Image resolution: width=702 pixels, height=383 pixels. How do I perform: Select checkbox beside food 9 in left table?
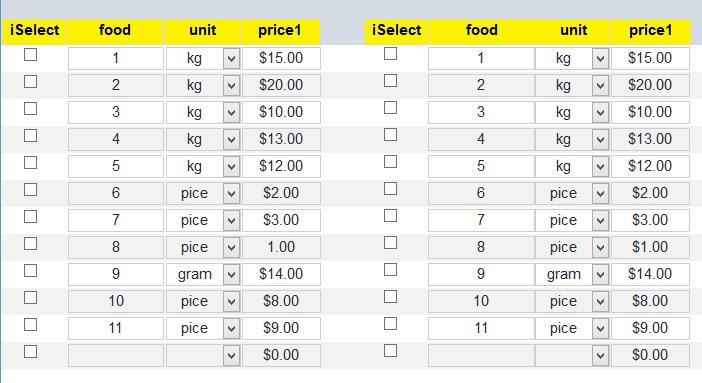point(30,271)
